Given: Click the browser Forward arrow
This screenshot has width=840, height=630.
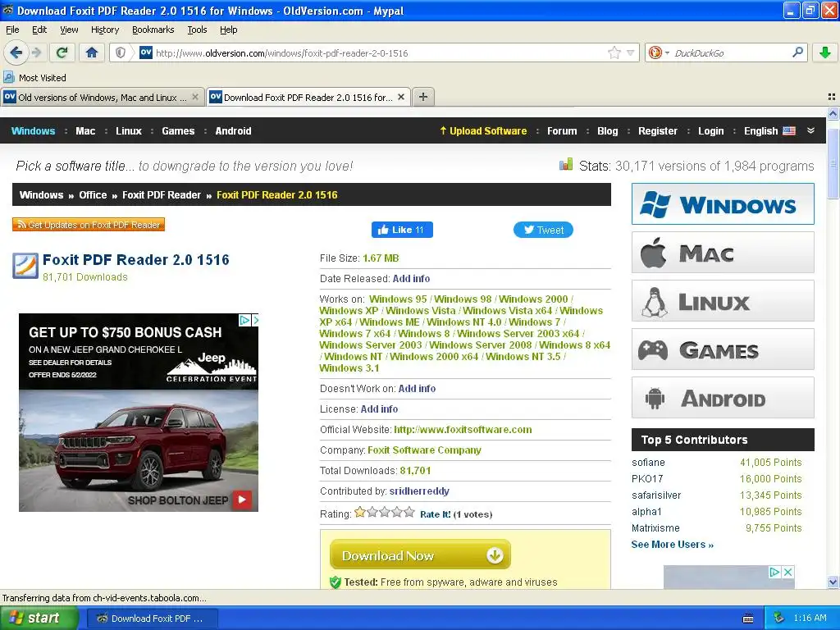Looking at the screenshot, I should (36, 52).
